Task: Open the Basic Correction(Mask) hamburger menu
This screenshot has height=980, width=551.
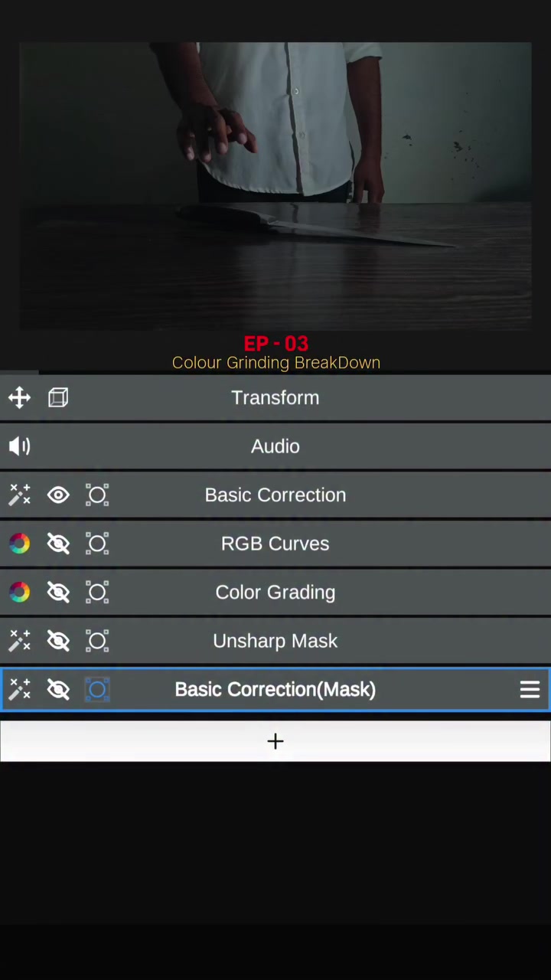Action: tap(530, 690)
